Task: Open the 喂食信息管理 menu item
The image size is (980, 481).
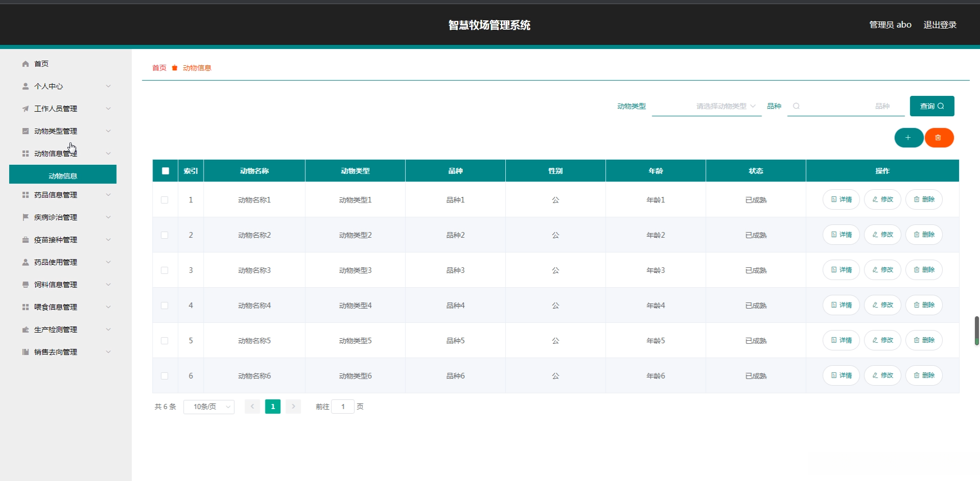Action: tap(63, 307)
